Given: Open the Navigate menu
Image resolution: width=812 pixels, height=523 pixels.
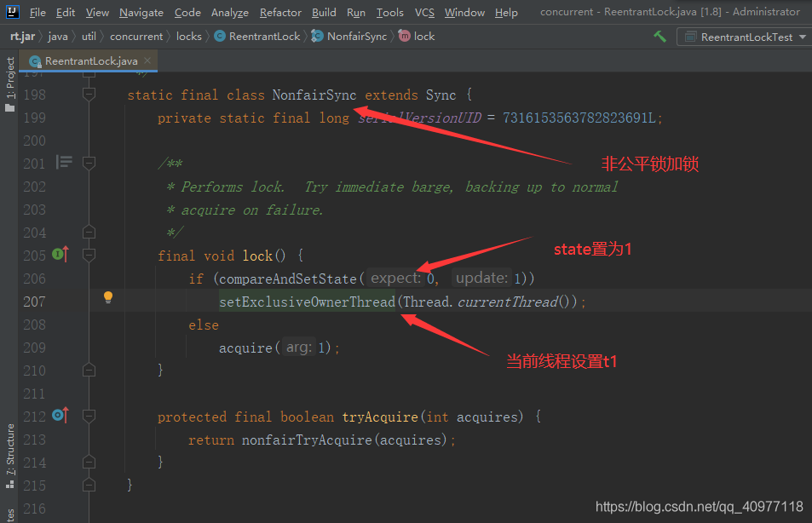Looking at the screenshot, I should point(141,12).
